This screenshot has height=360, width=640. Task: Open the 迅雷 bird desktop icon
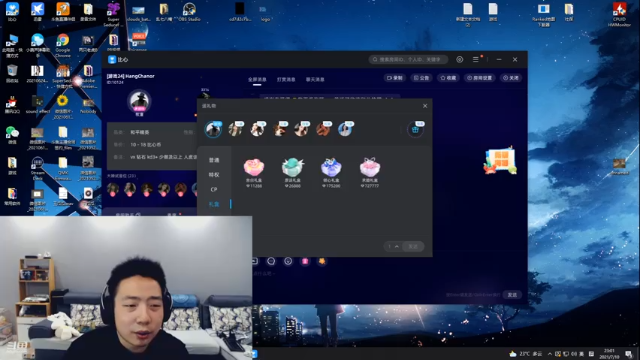(x=38, y=11)
